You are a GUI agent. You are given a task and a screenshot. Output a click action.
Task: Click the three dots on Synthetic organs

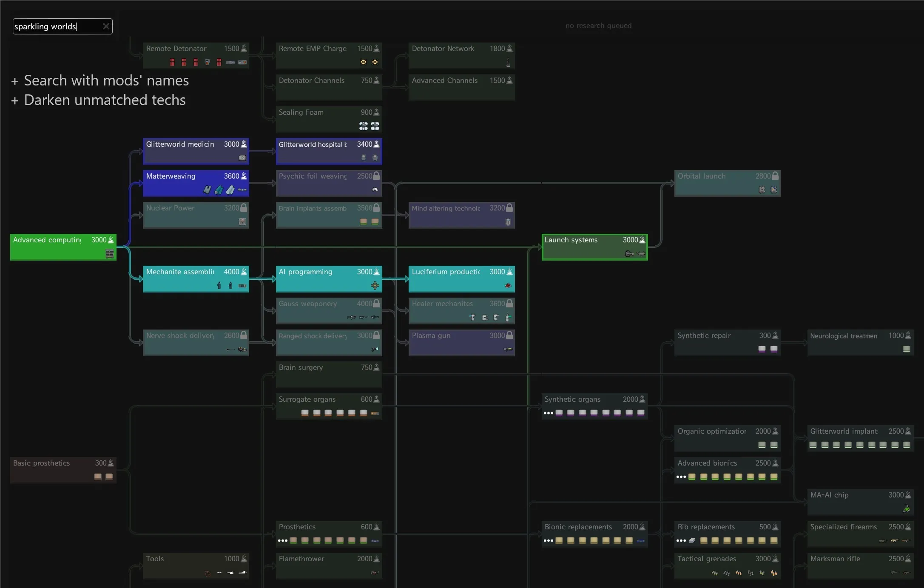(548, 413)
